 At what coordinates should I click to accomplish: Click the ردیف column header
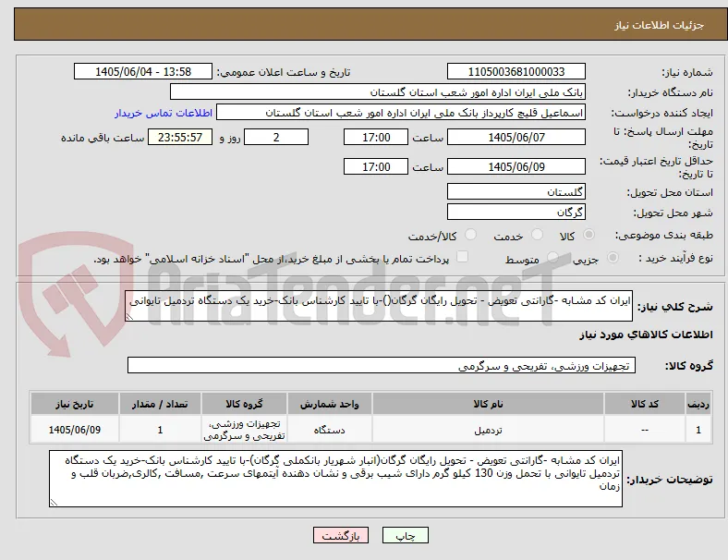coord(698,404)
